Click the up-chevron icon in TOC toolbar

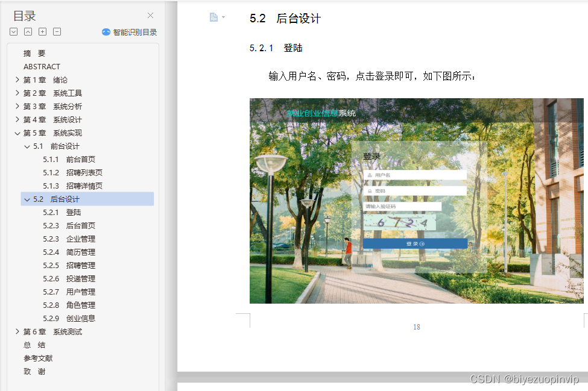point(28,32)
